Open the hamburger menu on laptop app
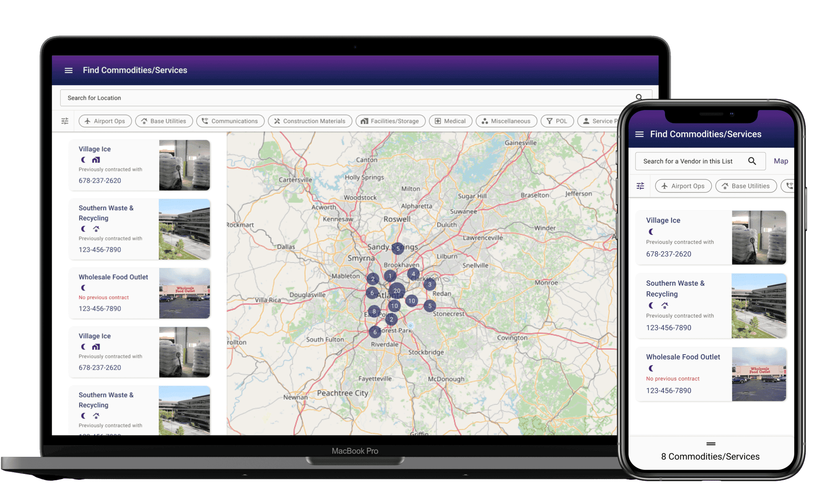 click(x=68, y=70)
